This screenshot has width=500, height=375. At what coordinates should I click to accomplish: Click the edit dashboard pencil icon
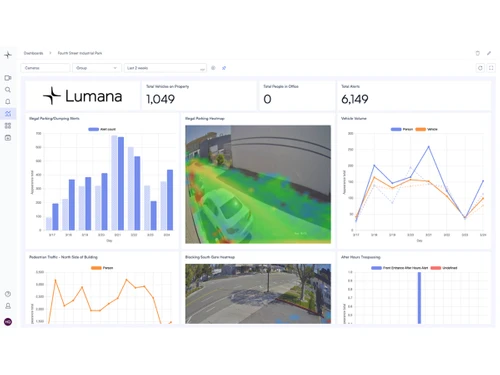pos(489,53)
